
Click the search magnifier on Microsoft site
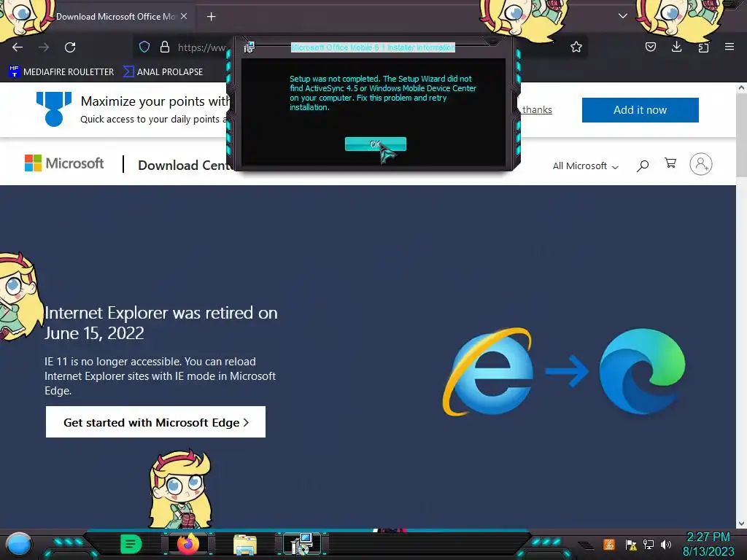(643, 166)
